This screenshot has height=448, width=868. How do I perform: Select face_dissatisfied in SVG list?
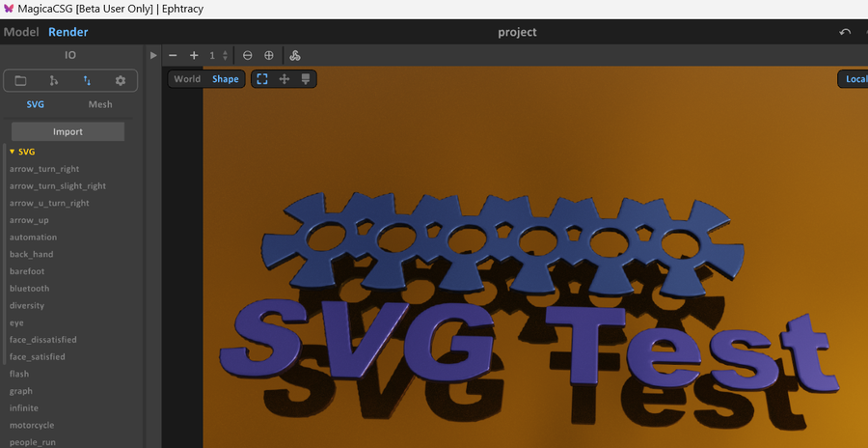[43, 339]
